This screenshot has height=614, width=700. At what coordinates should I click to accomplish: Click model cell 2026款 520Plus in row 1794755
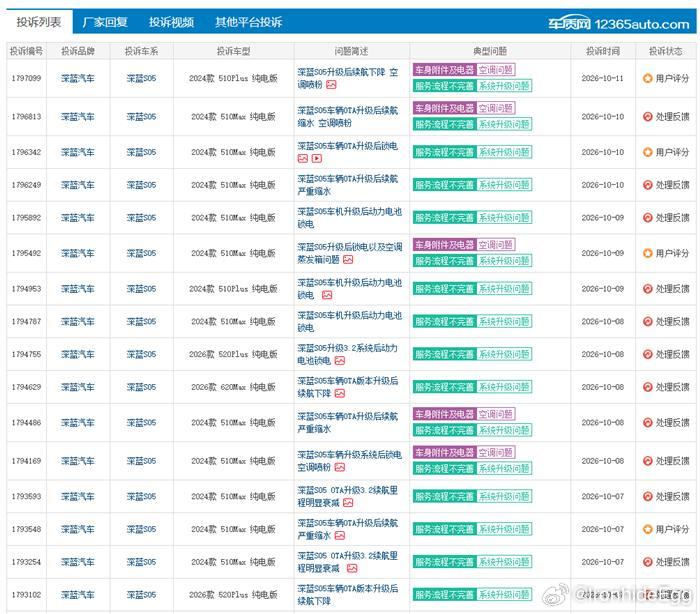click(233, 354)
